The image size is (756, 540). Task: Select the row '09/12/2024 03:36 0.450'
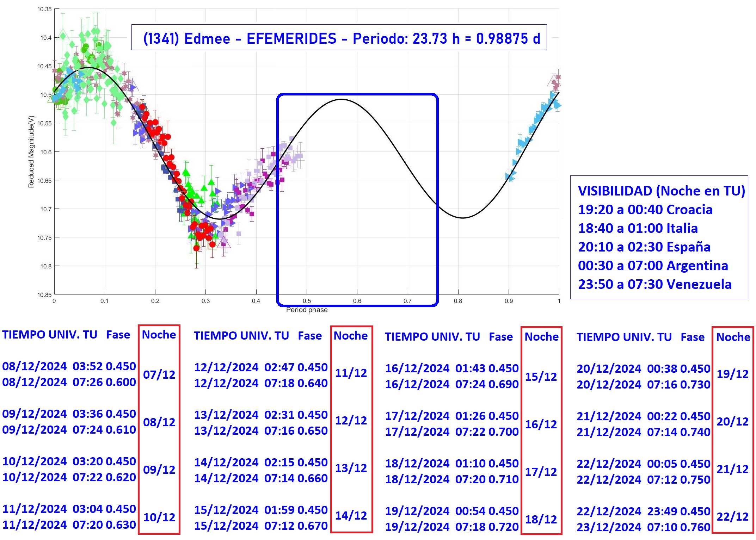(69, 414)
